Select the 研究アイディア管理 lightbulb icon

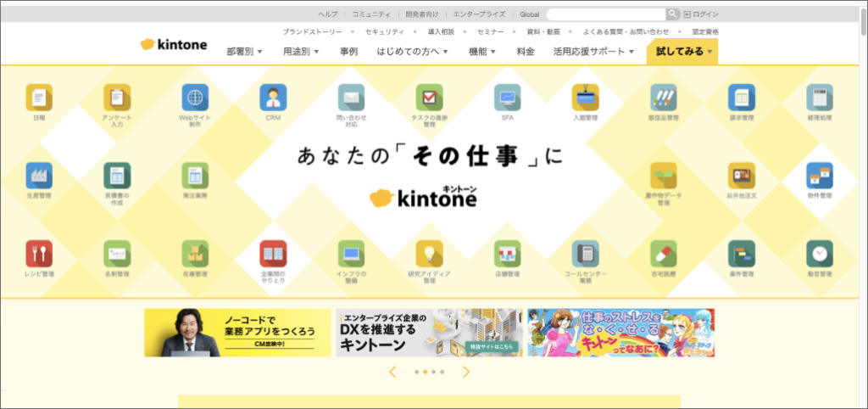click(x=430, y=254)
